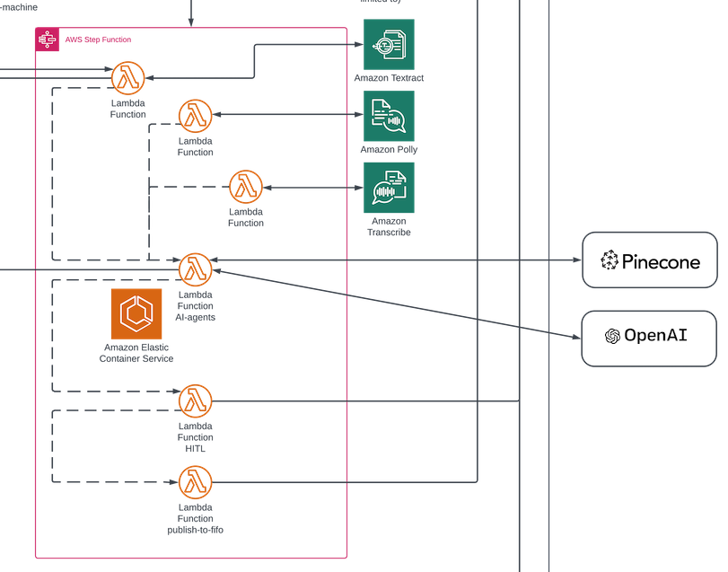Click the 'OpenAI' wordmark text
The image size is (728, 572).
click(655, 335)
